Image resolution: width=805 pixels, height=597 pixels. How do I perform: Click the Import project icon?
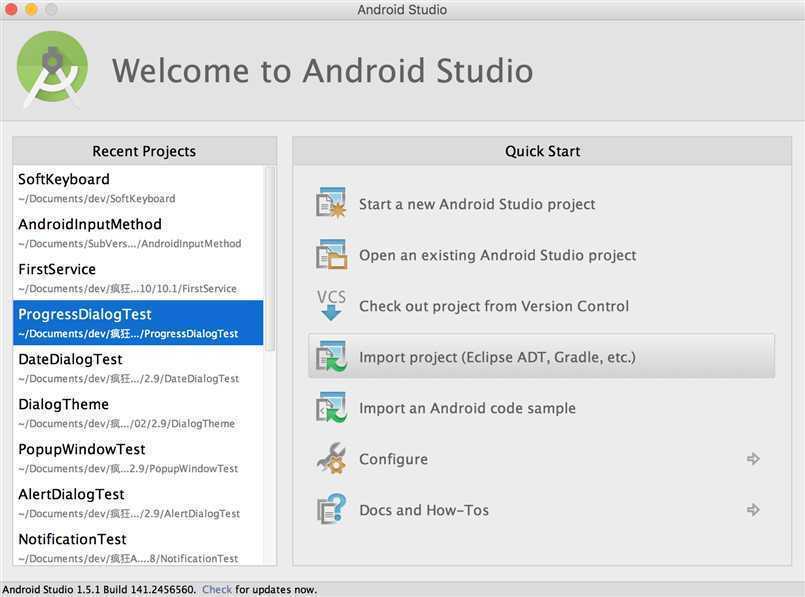[x=331, y=356]
